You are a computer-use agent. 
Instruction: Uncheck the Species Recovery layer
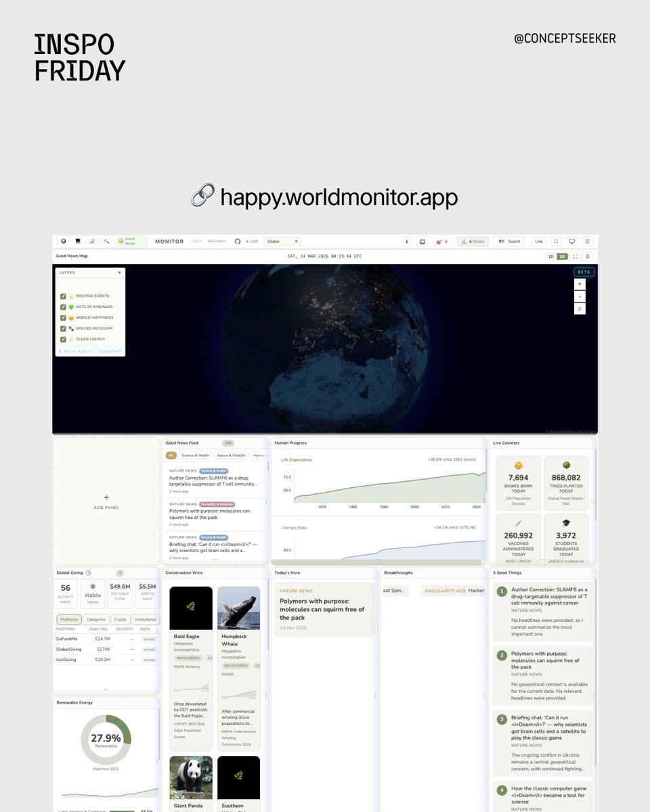63,328
